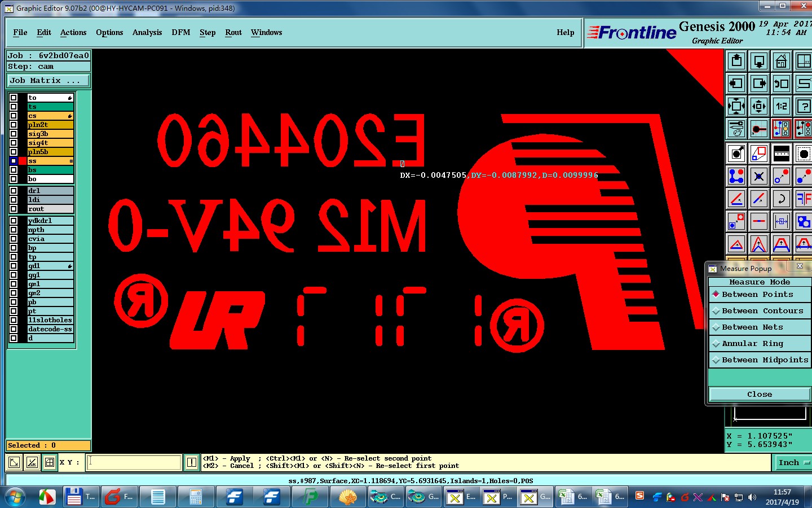Click the exclamation mark button in status bar
This screenshot has width=812, height=508.
[192, 462]
